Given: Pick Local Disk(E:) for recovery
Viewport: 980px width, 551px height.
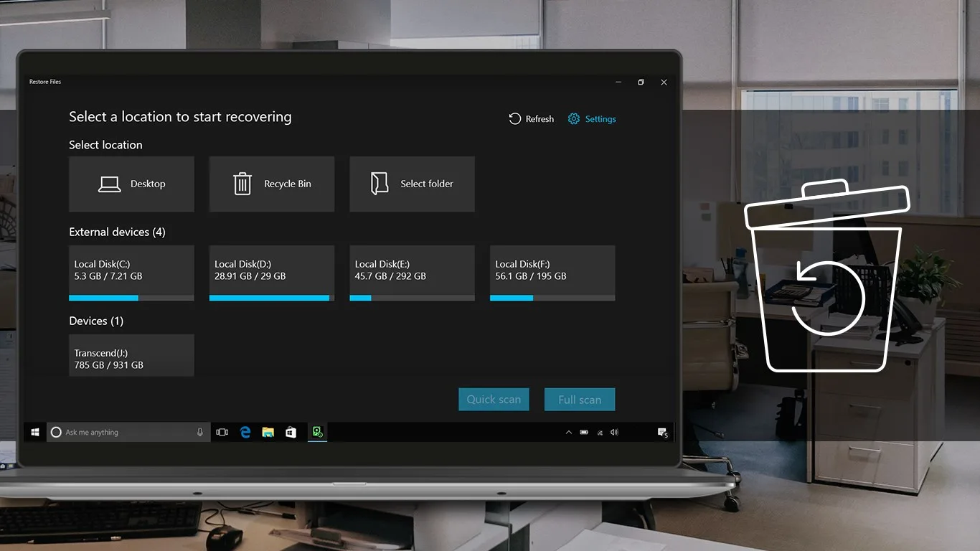Looking at the screenshot, I should coord(412,273).
